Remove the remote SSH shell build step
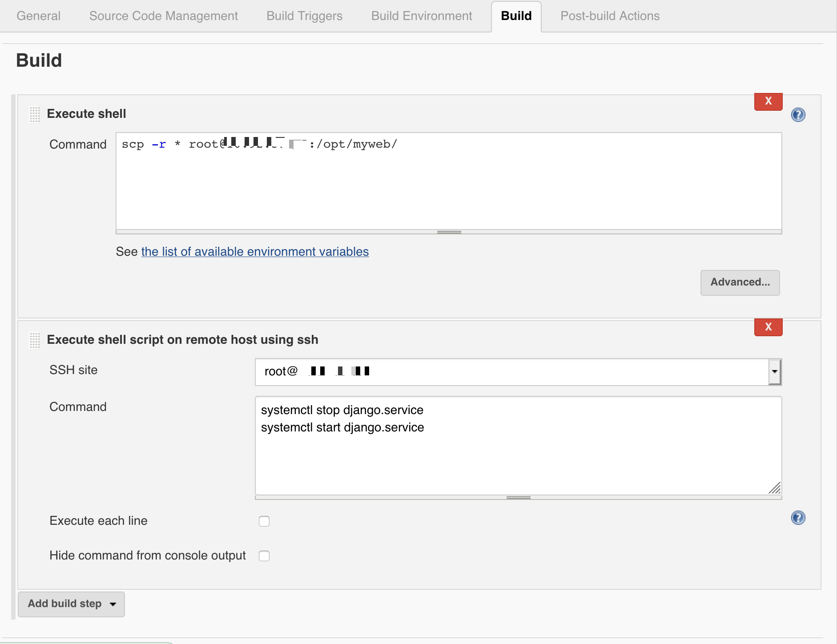Image resolution: width=837 pixels, height=644 pixels. click(768, 327)
